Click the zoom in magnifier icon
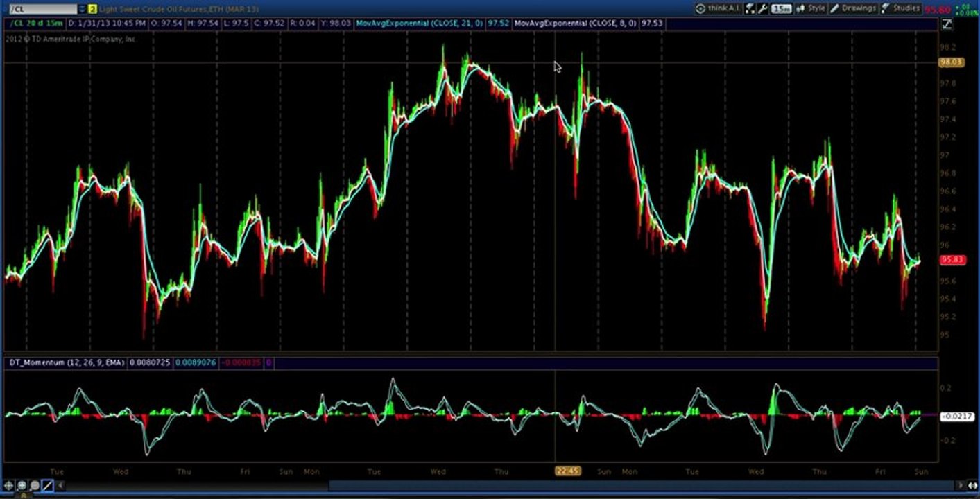The image size is (980, 499). click(x=22, y=486)
